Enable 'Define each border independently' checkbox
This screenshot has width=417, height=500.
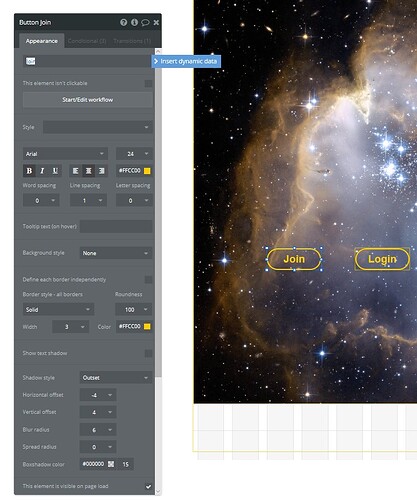[148, 279]
